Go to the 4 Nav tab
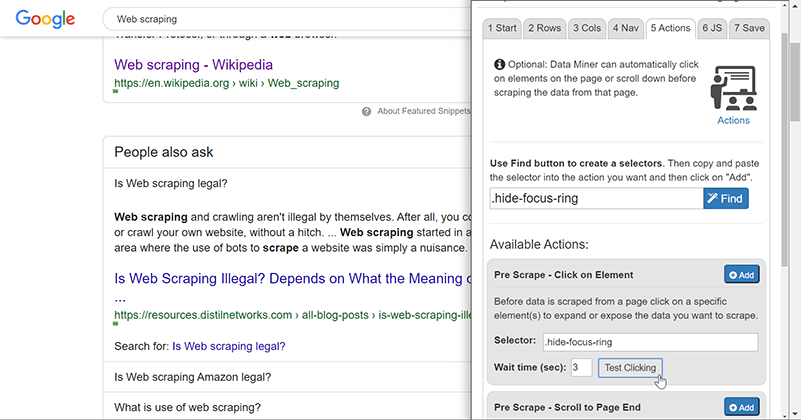The height and width of the screenshot is (420, 801). 626,28
